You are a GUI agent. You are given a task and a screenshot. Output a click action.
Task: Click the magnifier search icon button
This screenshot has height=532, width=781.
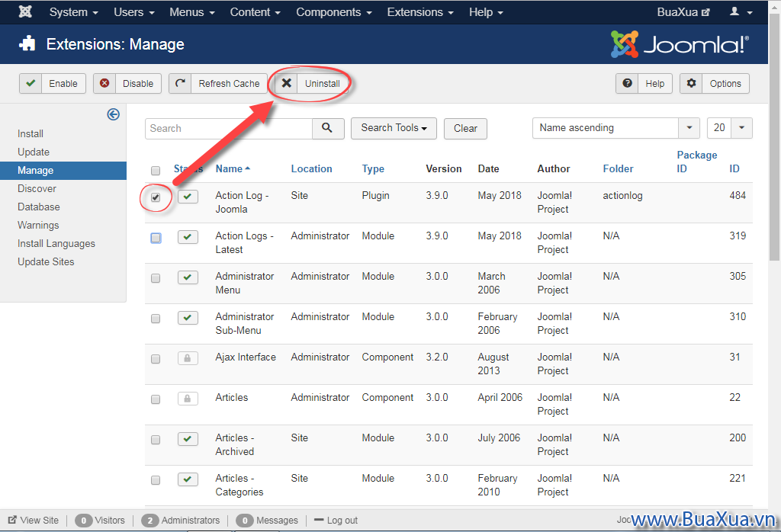[327, 128]
